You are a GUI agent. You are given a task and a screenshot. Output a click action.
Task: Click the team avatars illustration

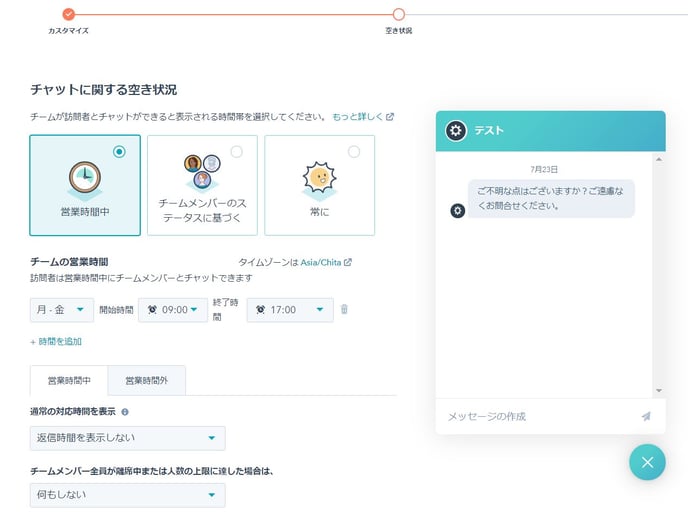click(x=202, y=172)
